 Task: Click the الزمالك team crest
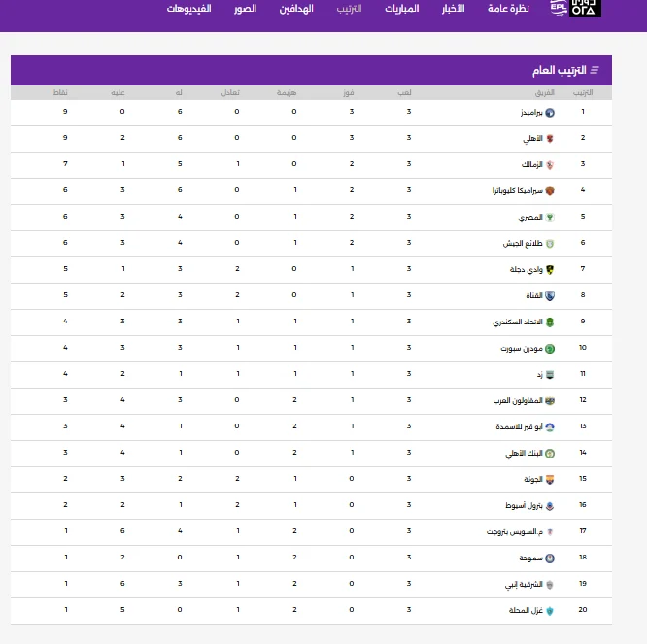(550, 165)
